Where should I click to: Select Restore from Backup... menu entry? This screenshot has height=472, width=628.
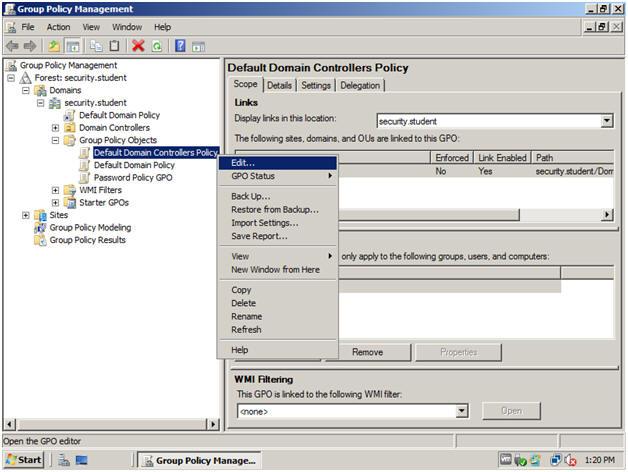click(x=278, y=210)
